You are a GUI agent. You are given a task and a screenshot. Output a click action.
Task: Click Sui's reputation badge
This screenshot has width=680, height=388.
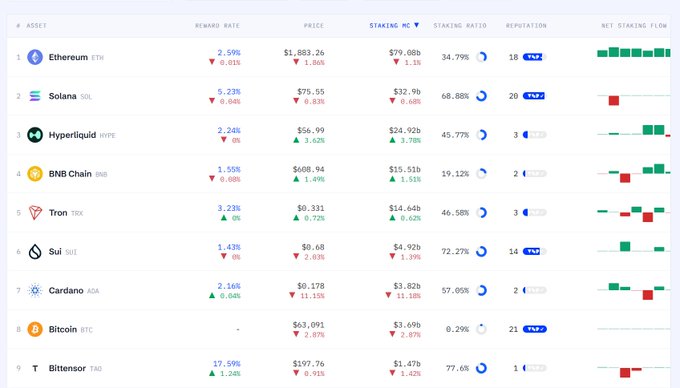[535, 251]
